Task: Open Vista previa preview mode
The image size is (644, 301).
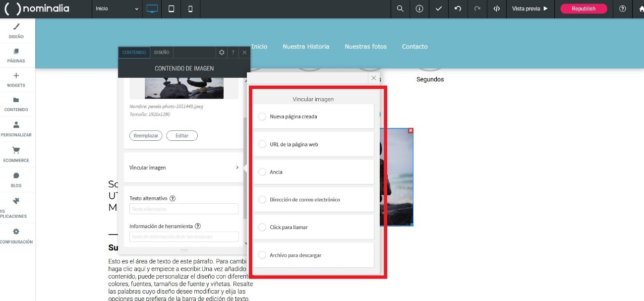Action: [529, 9]
